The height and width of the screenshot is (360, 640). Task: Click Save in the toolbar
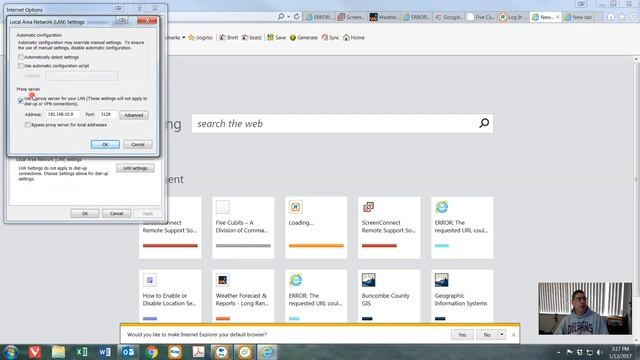[x=277, y=38]
